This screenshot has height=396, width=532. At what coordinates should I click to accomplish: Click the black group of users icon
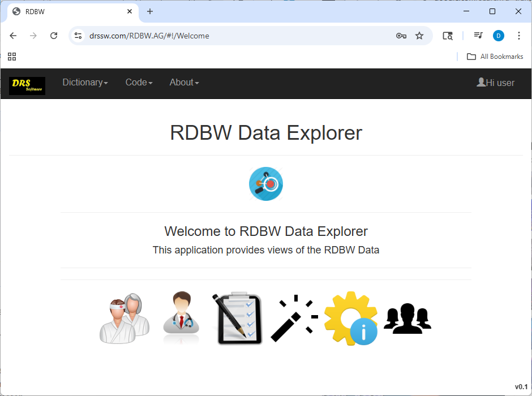[x=407, y=318]
